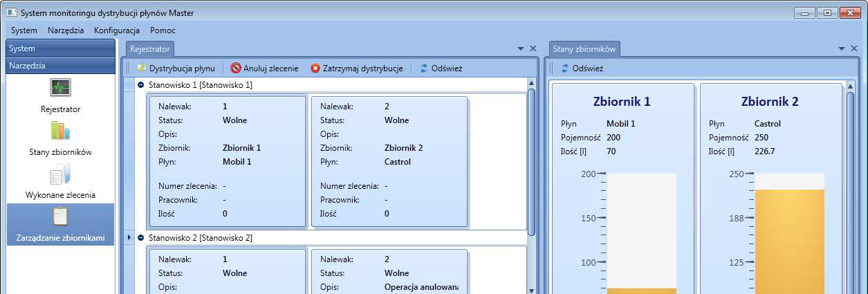
Task: Click the Zbiornik 2 heading
Action: pos(770,102)
